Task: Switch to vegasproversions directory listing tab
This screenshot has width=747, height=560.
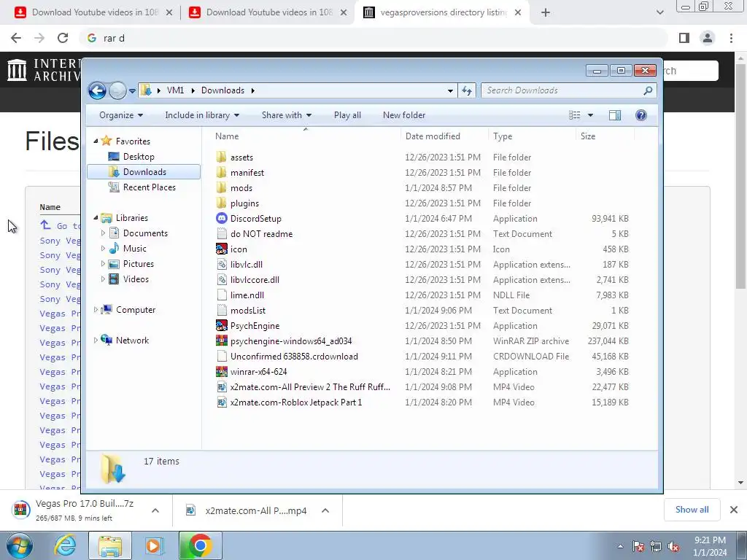Action: point(443,12)
